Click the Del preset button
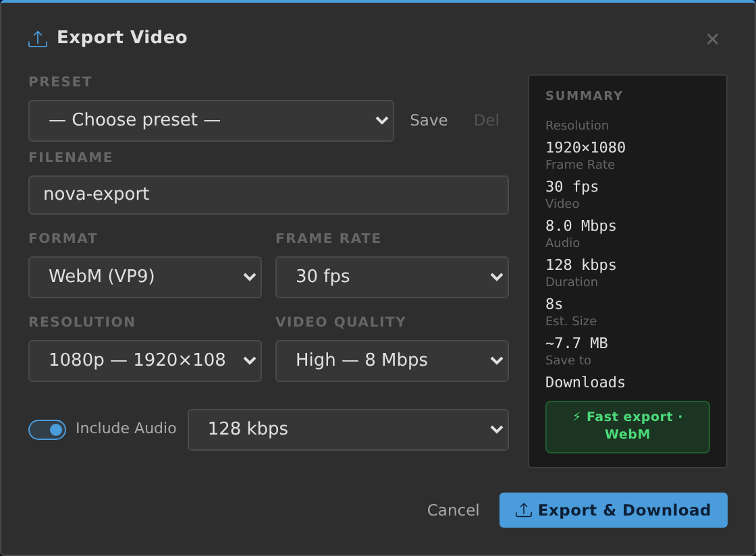756x556 pixels. 486,121
